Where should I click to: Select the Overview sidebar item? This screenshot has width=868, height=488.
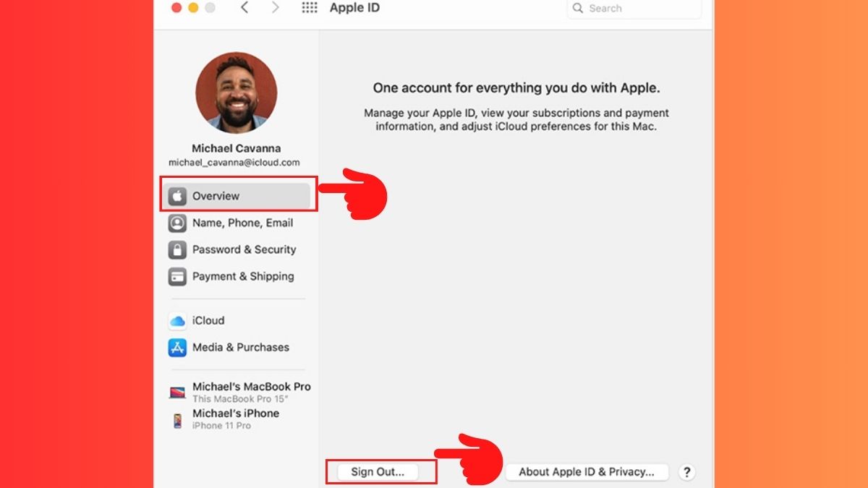click(237, 196)
